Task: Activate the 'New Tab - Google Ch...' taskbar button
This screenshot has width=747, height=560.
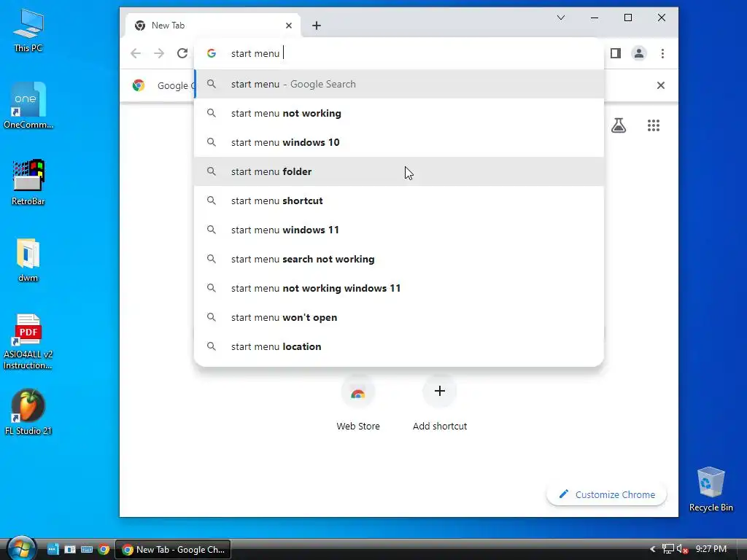Action: pos(174,550)
